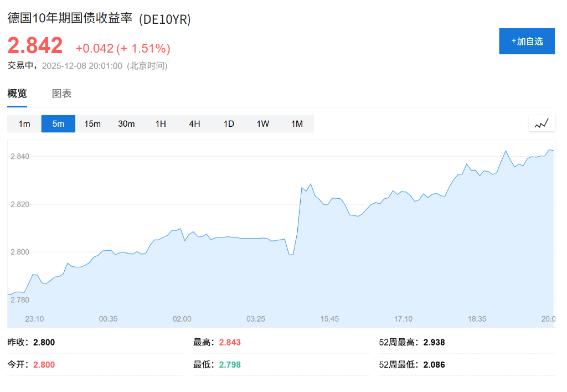The height and width of the screenshot is (392, 567).
Task: Click the 最高 value 2.843
Action: [x=230, y=342]
